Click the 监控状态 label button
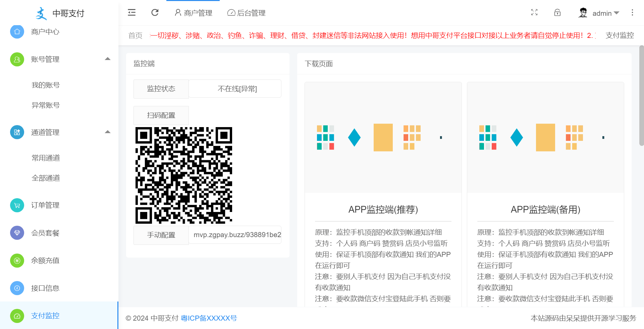 tap(161, 89)
